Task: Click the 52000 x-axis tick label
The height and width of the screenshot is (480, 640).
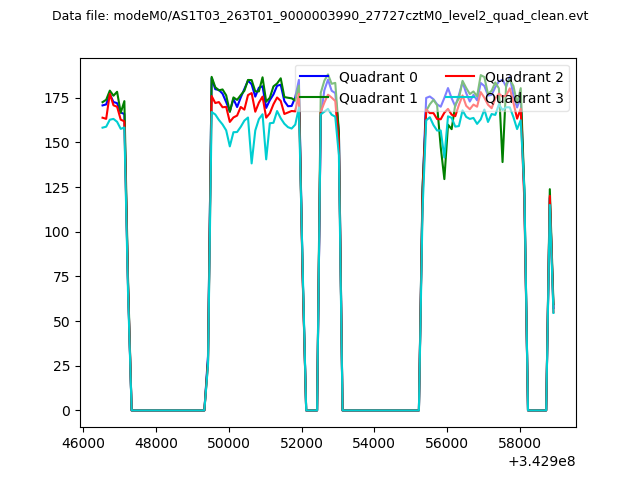Action: (x=302, y=441)
